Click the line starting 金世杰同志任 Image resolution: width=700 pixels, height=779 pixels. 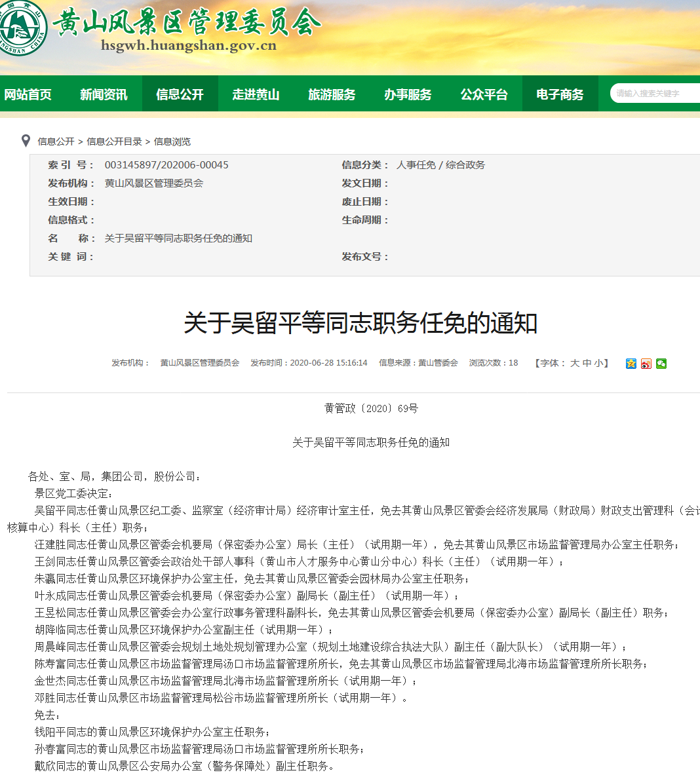click(225, 681)
